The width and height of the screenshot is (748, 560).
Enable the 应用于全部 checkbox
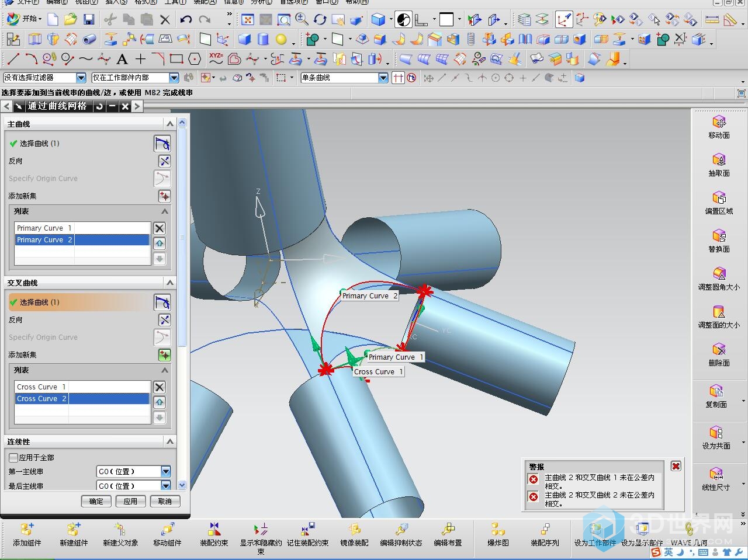click(x=13, y=458)
